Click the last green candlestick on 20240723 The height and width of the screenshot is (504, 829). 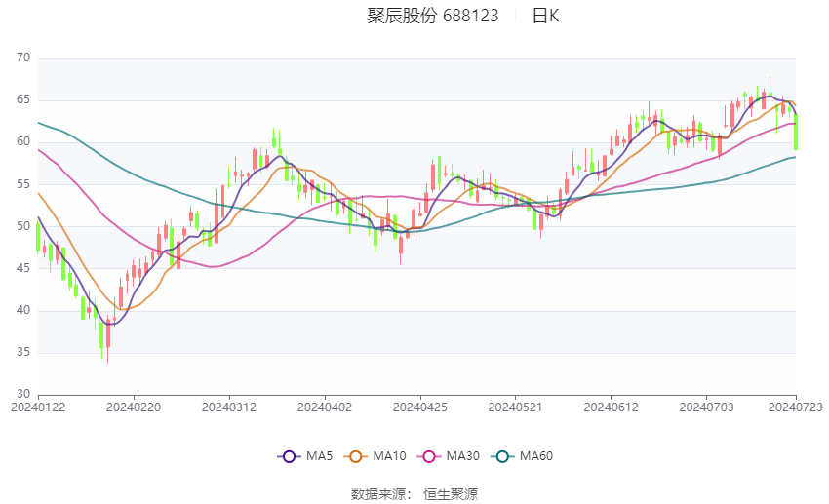(x=796, y=132)
